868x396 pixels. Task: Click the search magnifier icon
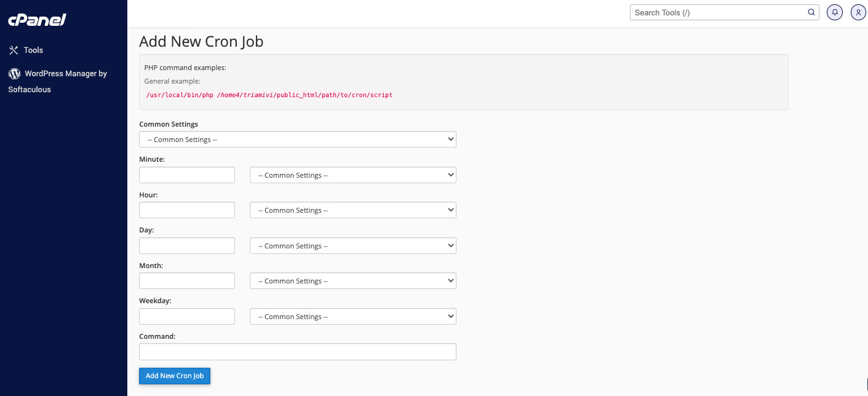pyautogui.click(x=811, y=12)
